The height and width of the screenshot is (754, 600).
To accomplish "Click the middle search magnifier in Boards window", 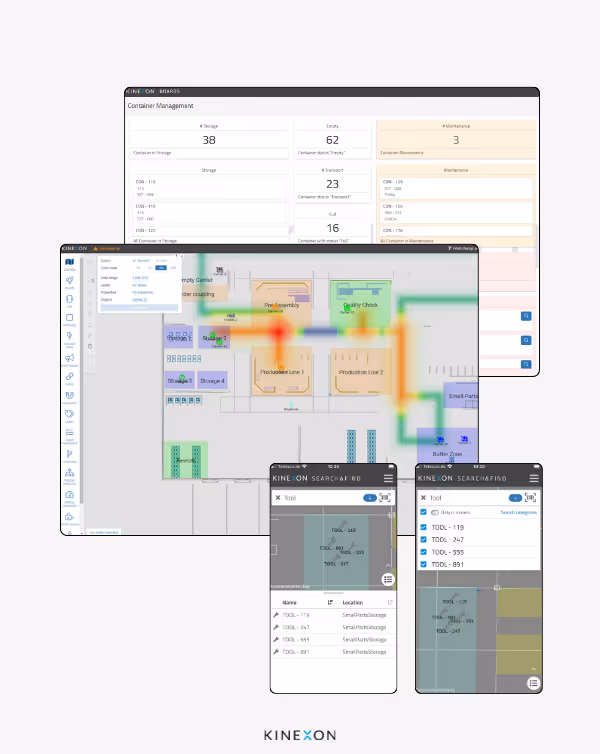I will pos(526,340).
